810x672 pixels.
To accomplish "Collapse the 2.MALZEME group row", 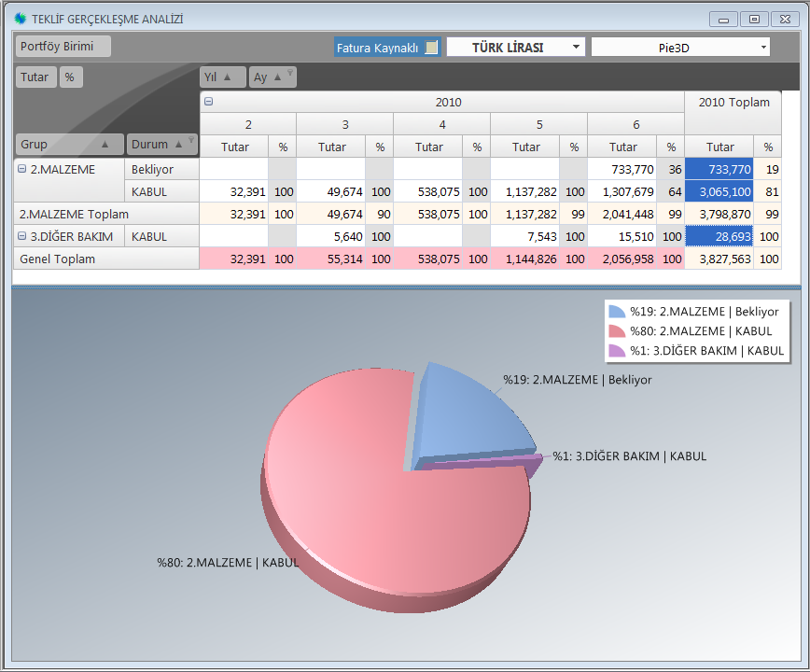I will coord(22,169).
